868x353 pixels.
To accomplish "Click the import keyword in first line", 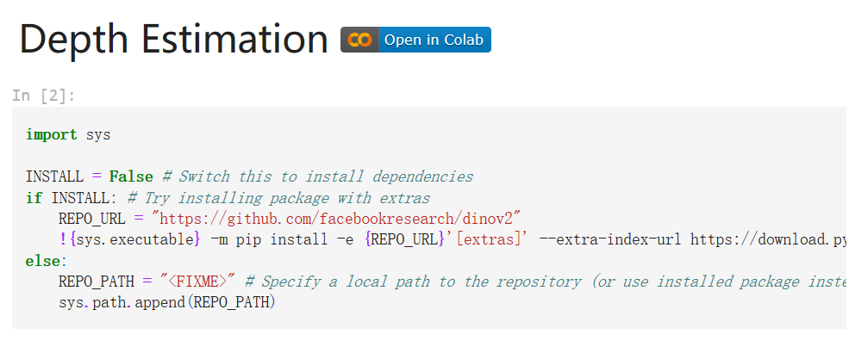I will [x=52, y=135].
